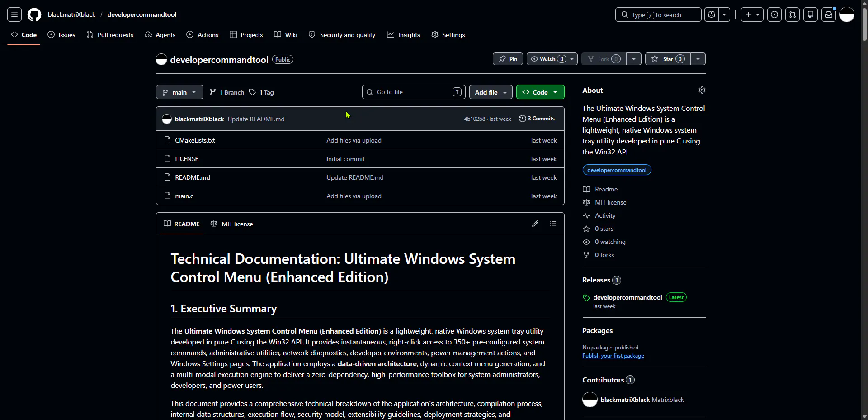Pin the repository with Pin button
This screenshot has width=868, height=420.
tap(508, 59)
